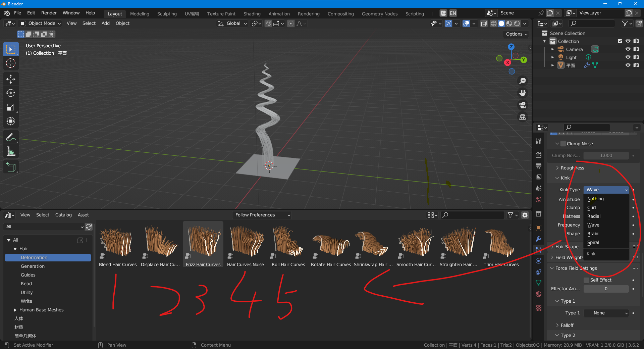Screen dimensions: 644x349
Task: Switch to the Sculpting workspace tab
Action: click(x=167, y=14)
